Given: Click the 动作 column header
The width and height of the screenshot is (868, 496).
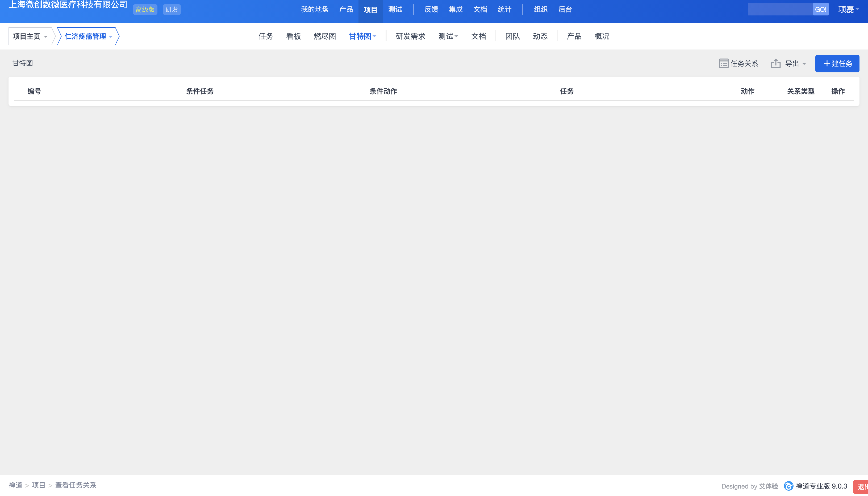Looking at the screenshot, I should pos(748,91).
